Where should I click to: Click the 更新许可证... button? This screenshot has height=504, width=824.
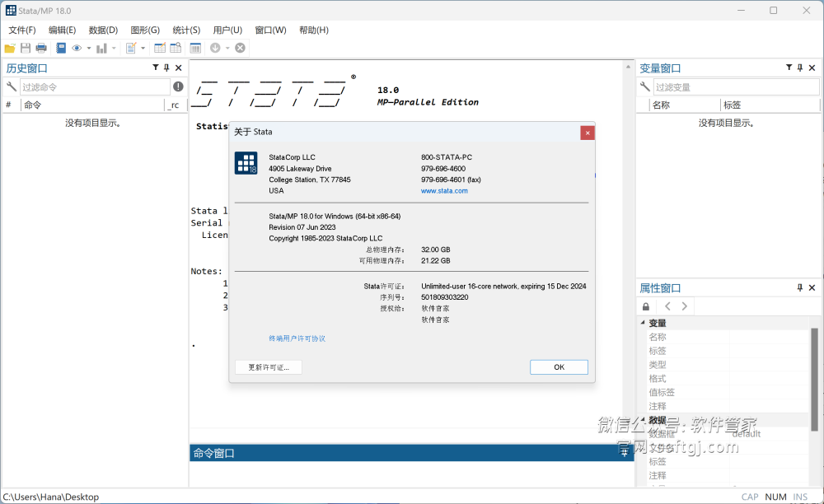pyautogui.click(x=269, y=367)
